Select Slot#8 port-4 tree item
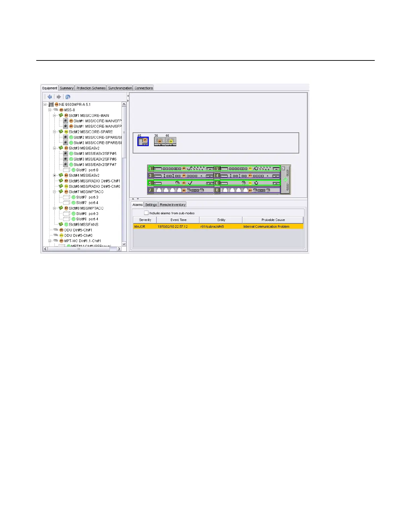411x532 pixels. [x=87, y=219]
